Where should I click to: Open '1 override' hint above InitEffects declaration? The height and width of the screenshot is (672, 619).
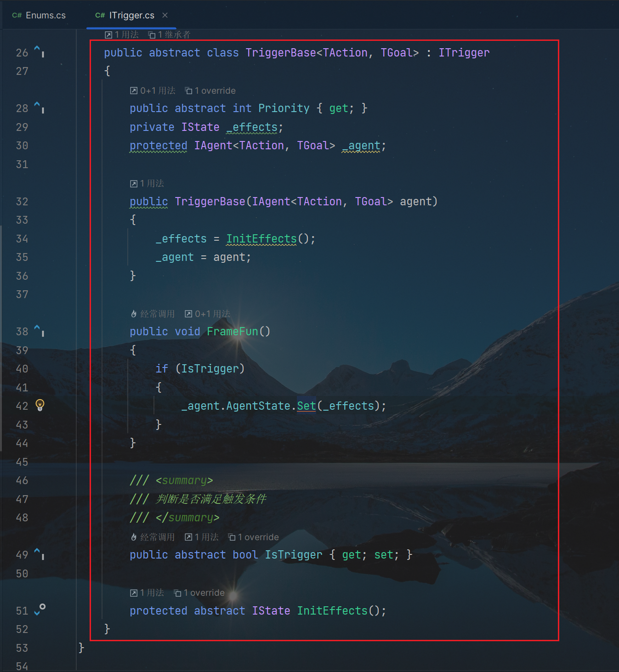(199, 593)
